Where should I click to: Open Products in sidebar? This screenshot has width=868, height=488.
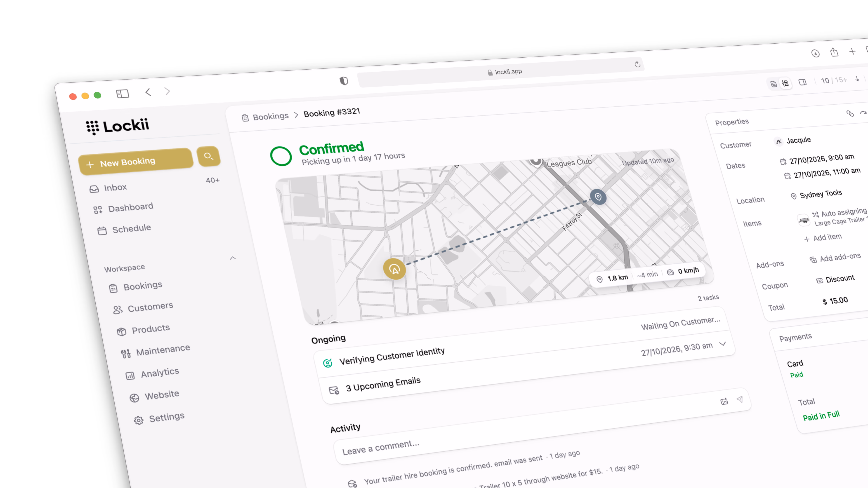(144, 330)
